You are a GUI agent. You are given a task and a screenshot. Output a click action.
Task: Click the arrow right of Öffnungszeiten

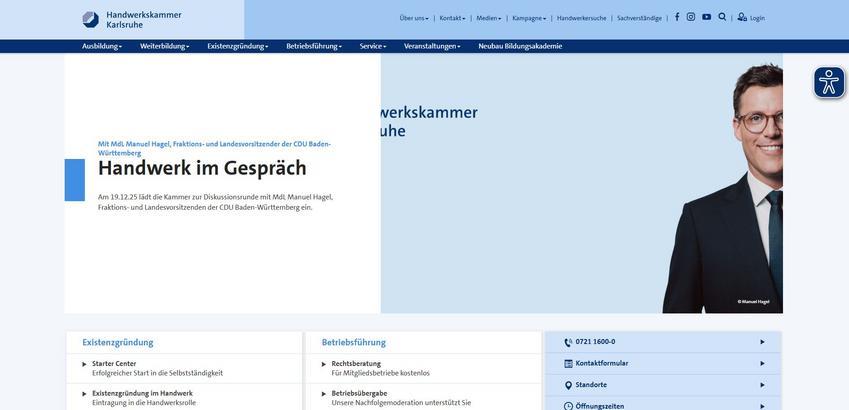pos(762,406)
